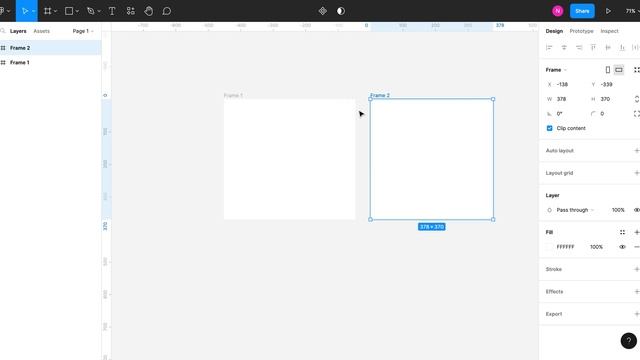
Task: Click the Align vertical centers icon
Action: [608, 48]
